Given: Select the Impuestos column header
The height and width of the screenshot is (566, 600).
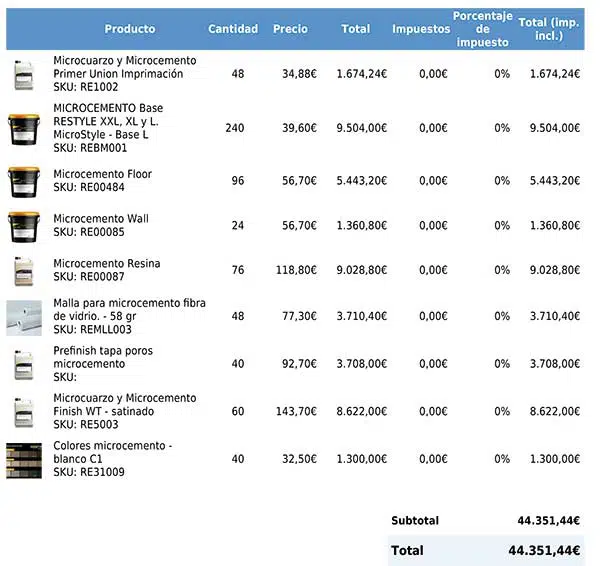Looking at the screenshot, I should click(x=421, y=30).
